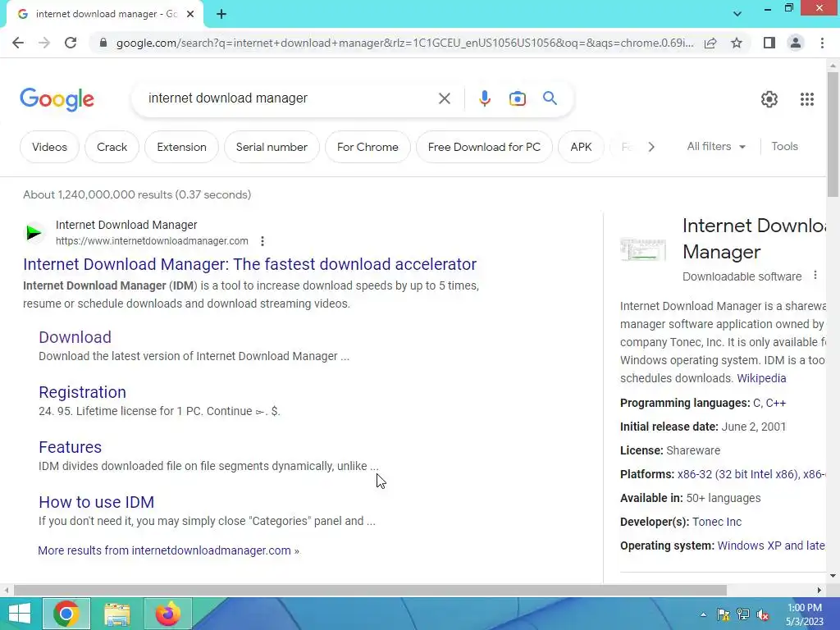Submit search with magnifier icon
Screen dimensions: 840x630
(550, 98)
